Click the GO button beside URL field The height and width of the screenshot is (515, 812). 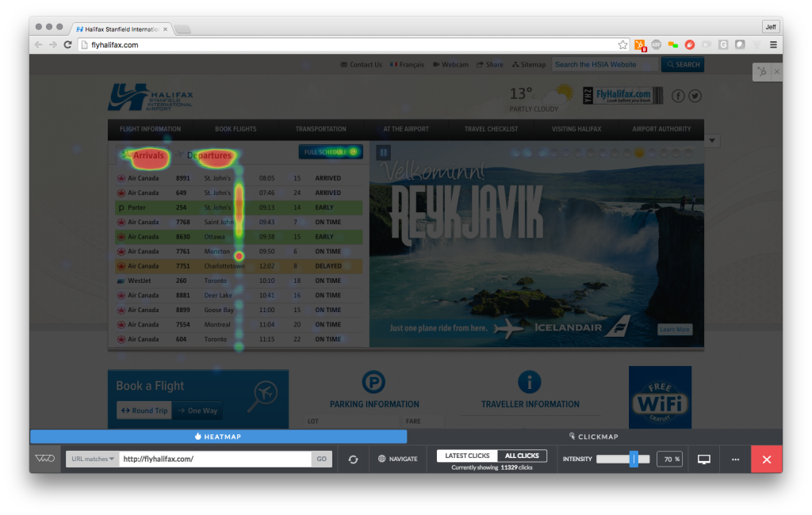coord(322,459)
